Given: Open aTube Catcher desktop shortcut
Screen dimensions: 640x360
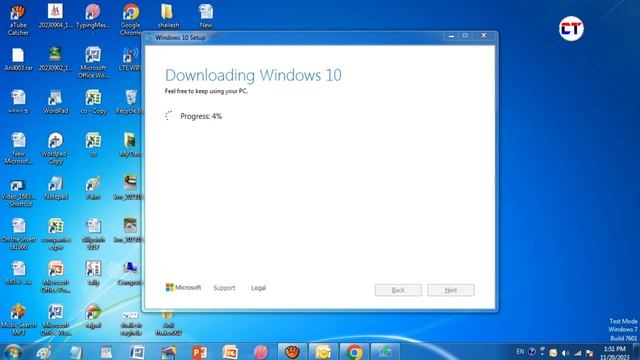Looking at the screenshot, I should (x=18, y=20).
